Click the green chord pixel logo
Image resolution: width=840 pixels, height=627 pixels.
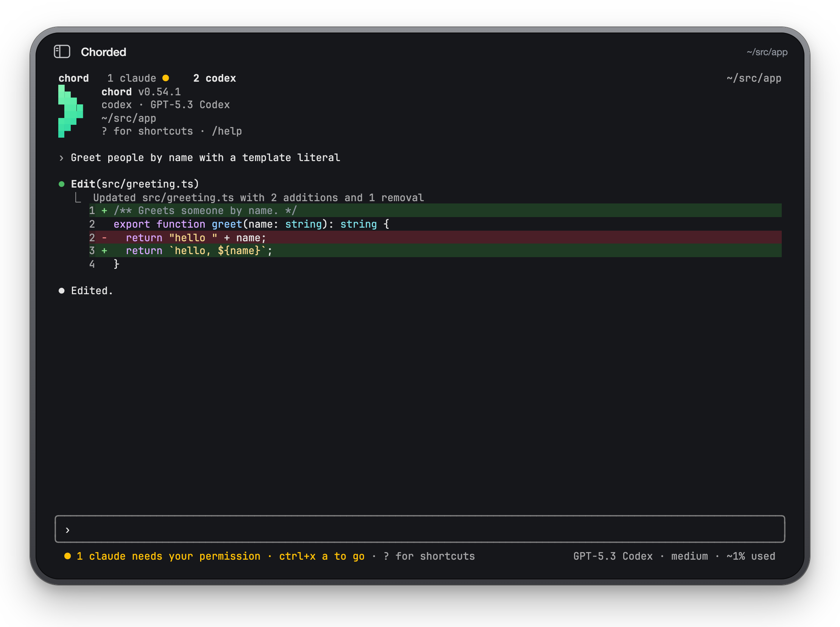point(71,111)
